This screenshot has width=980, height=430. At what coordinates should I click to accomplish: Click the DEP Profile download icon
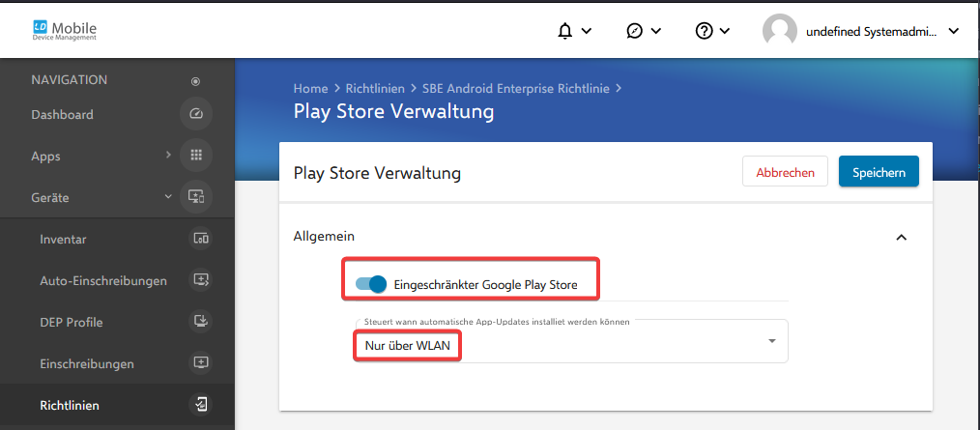(x=201, y=321)
